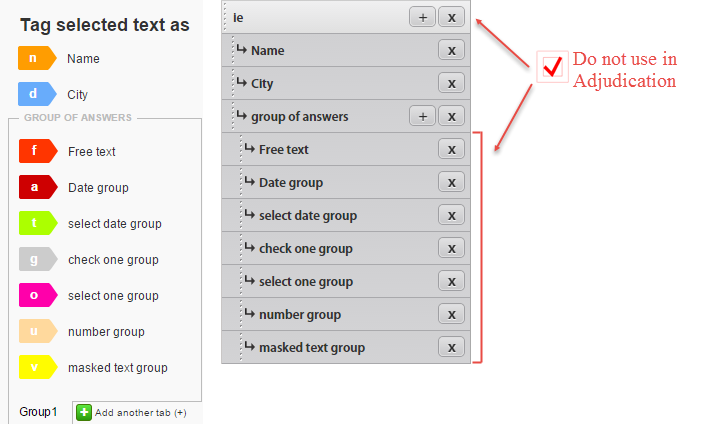Click the orange 'n' Name tag icon

click(x=37, y=58)
